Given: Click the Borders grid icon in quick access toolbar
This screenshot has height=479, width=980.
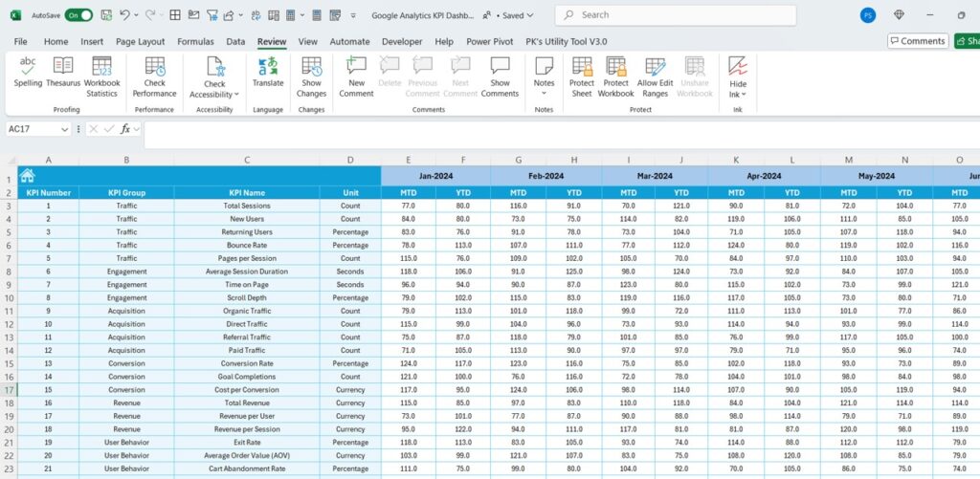Looking at the screenshot, I should [x=176, y=15].
